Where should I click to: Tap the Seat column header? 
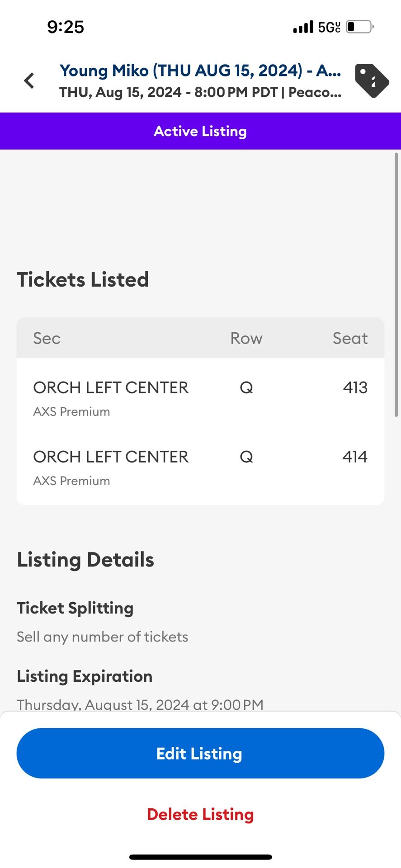(x=350, y=338)
